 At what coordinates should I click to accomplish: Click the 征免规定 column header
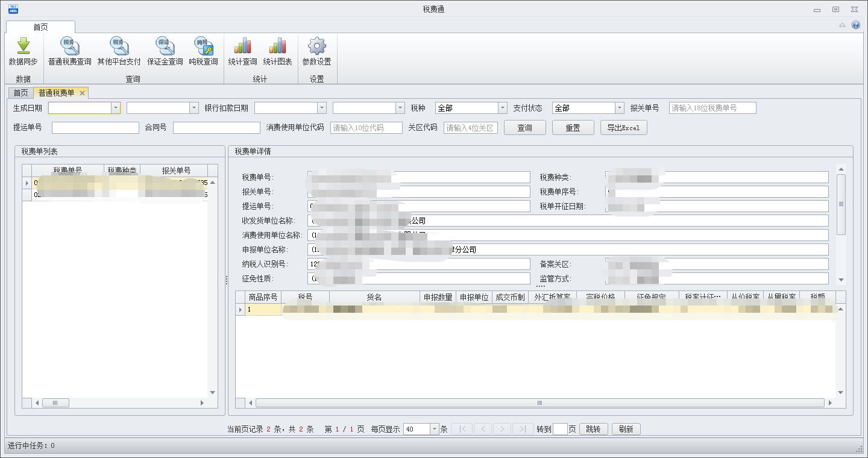[652, 297]
